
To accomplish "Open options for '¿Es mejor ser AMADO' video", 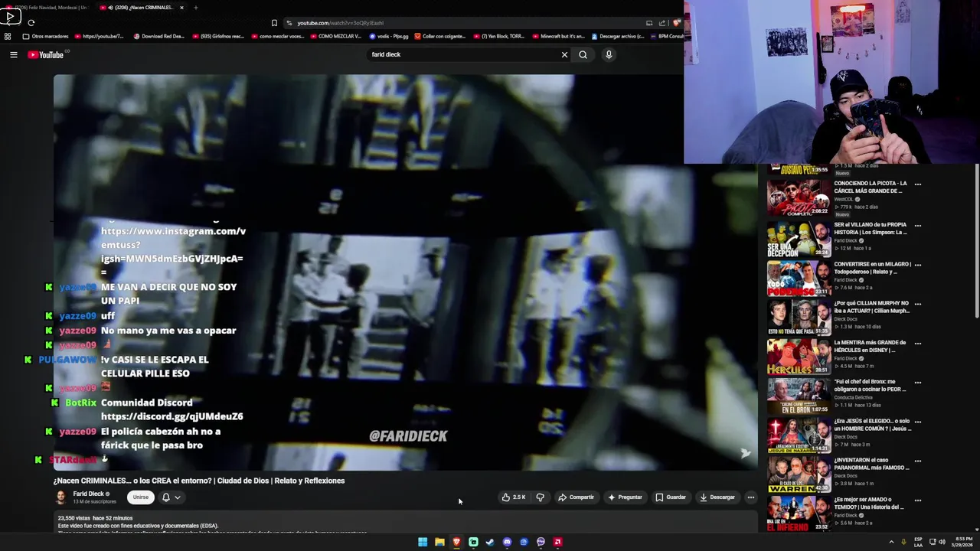I will [917, 500].
